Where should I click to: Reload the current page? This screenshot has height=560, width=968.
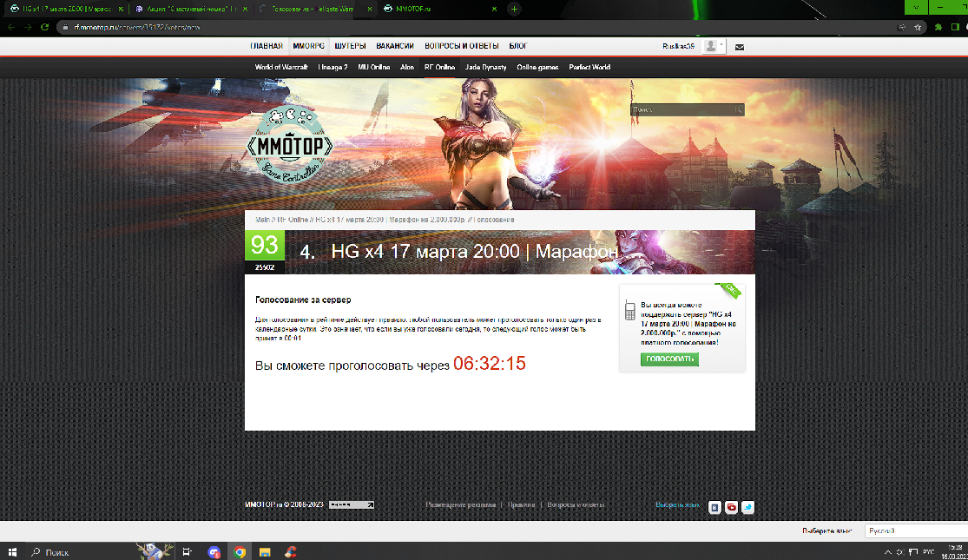[44, 27]
